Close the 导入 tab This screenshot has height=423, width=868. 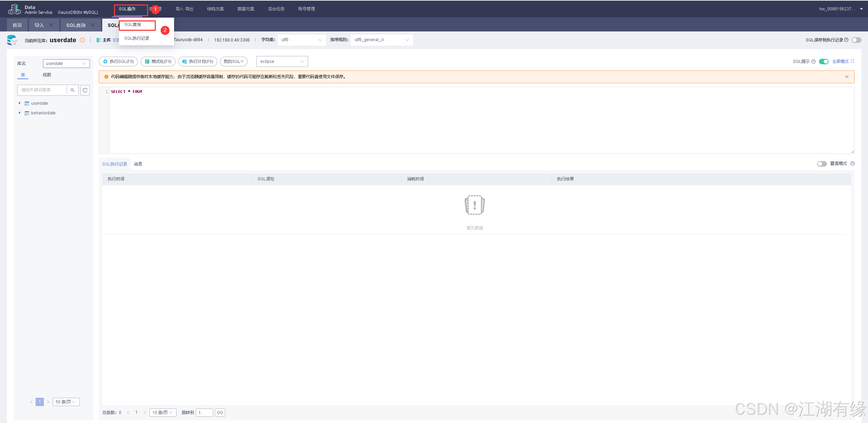(x=51, y=25)
